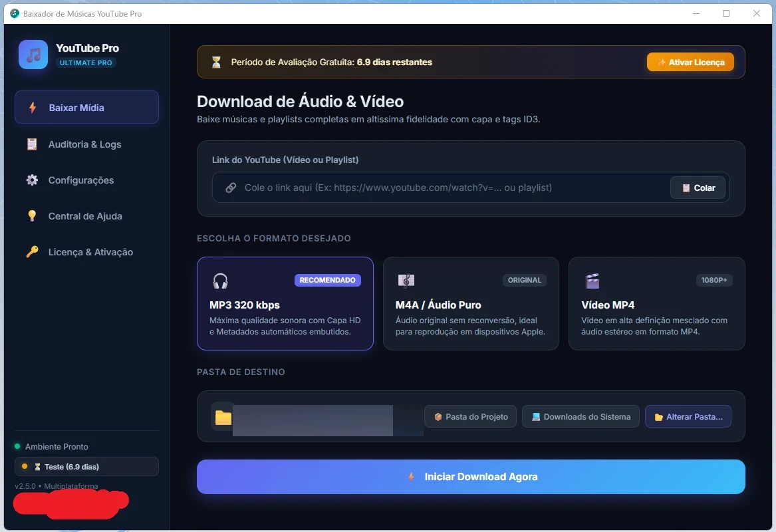Click the Ambiente Pronto status text

(57, 446)
